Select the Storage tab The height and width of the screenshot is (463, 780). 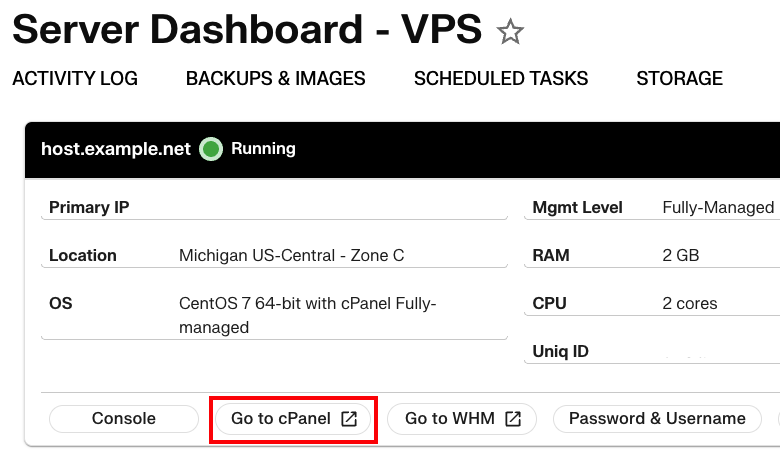click(x=679, y=78)
